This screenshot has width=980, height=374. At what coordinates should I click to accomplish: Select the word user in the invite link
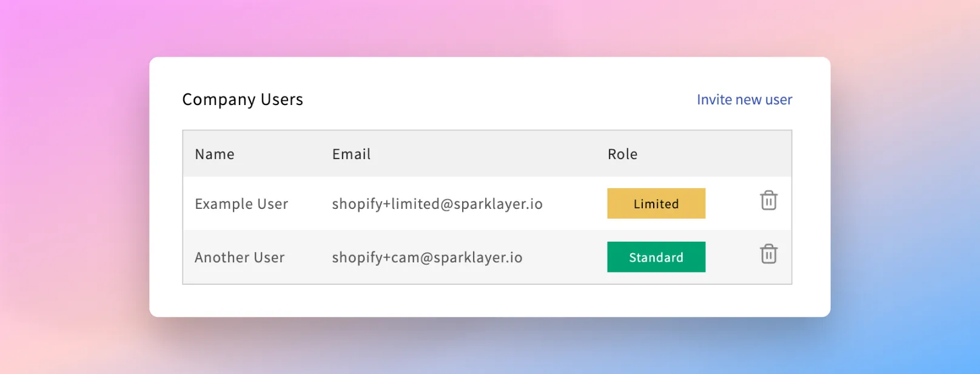(778, 100)
